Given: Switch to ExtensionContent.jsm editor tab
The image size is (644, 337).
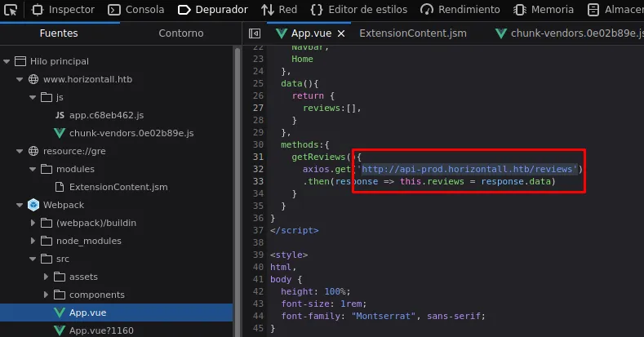Looking at the screenshot, I should point(413,33).
